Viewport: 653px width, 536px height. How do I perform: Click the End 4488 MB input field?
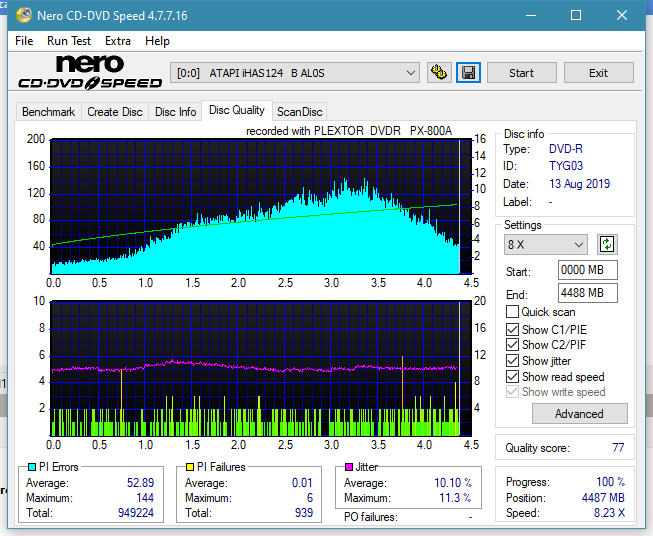click(x=587, y=293)
